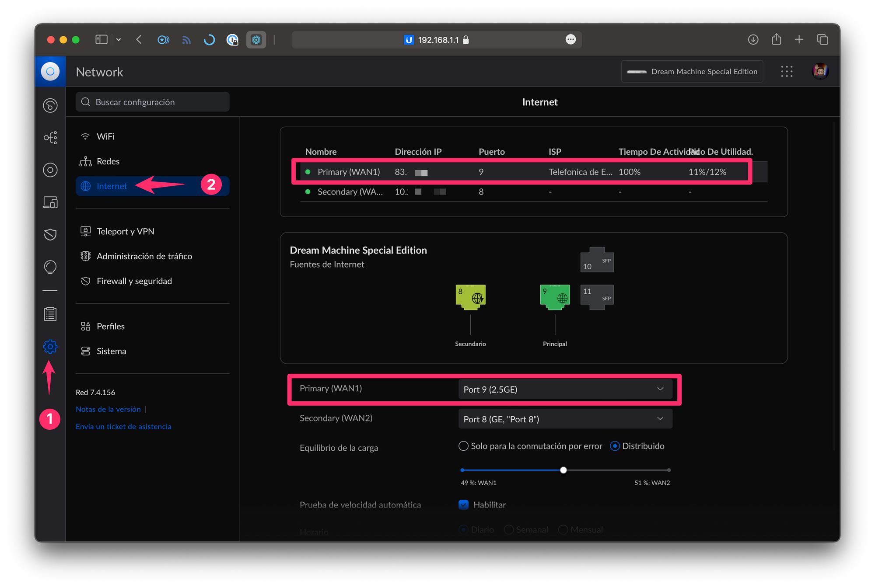Click the Buscar configuración search field

point(152,102)
